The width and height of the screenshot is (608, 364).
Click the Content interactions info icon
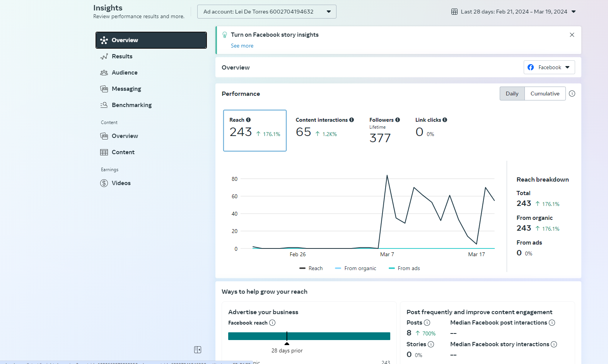(x=352, y=120)
